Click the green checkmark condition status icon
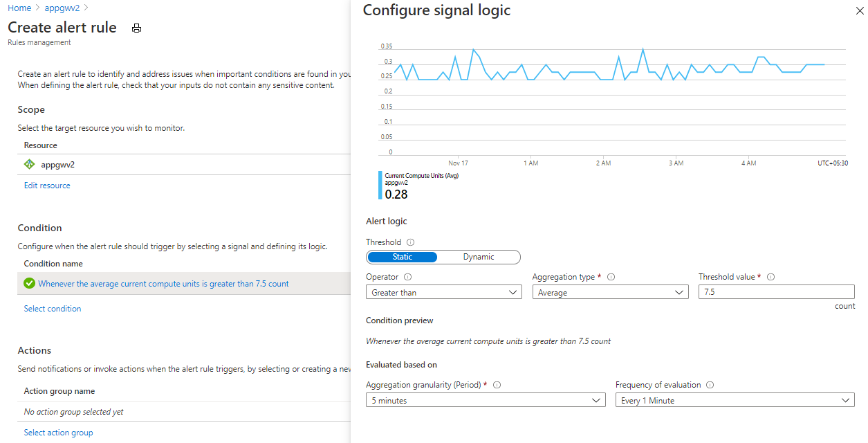The image size is (868, 443). click(x=29, y=283)
